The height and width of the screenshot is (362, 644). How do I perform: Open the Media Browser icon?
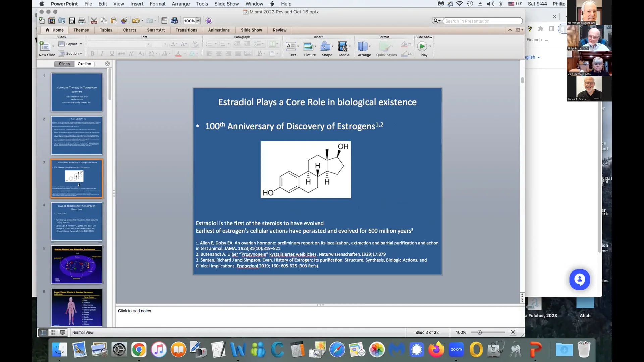(174, 21)
